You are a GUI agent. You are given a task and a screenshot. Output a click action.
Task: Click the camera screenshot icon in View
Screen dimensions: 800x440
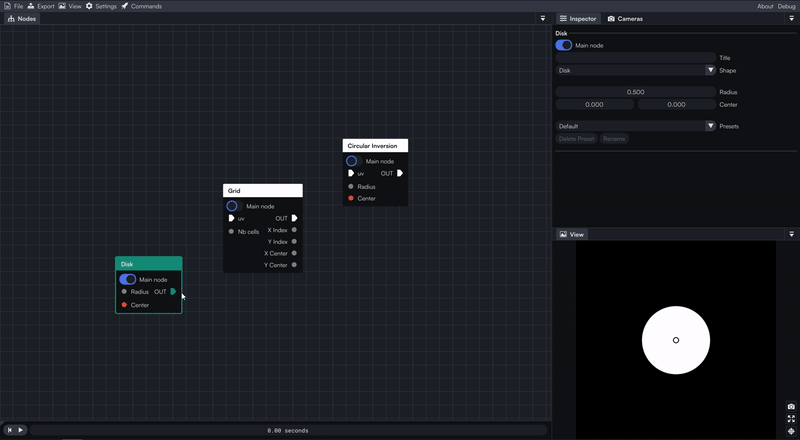tap(791, 406)
